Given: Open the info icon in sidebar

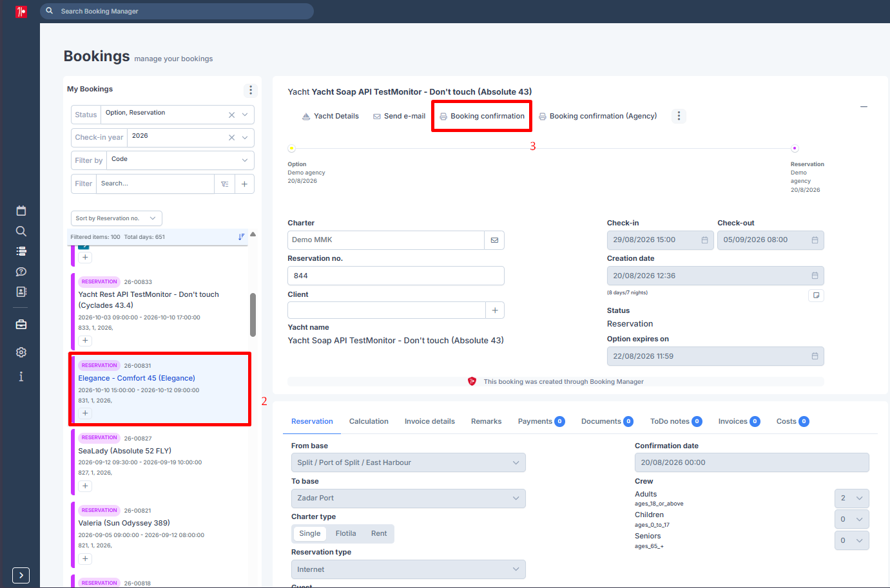Looking at the screenshot, I should [x=21, y=377].
